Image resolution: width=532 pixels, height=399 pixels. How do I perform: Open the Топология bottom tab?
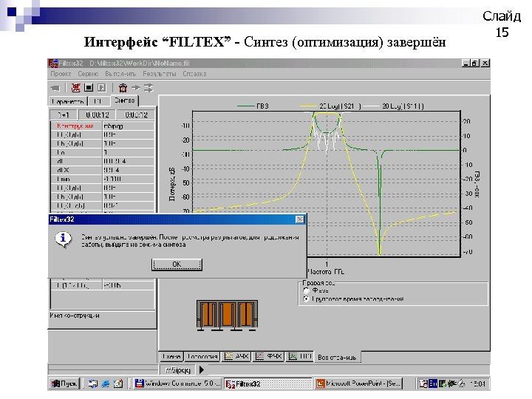click(202, 357)
